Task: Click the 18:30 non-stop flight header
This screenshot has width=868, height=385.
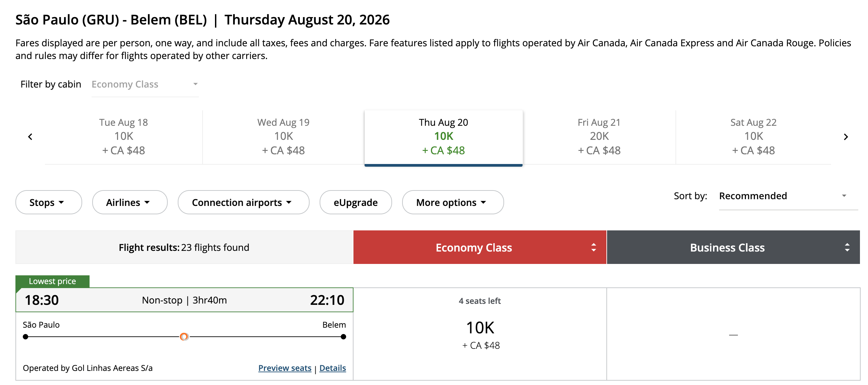Action: click(x=184, y=300)
